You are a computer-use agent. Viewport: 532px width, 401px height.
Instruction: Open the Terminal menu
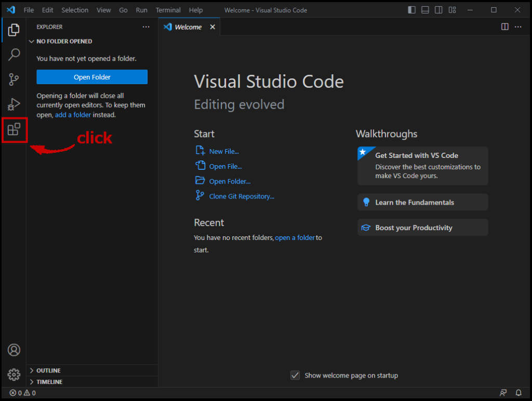(168, 10)
